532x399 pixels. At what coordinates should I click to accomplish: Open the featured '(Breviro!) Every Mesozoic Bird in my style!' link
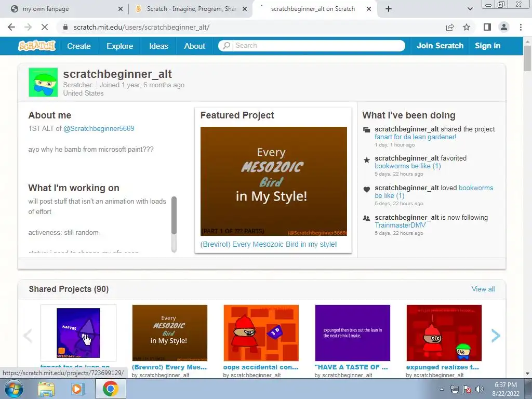coord(269,244)
